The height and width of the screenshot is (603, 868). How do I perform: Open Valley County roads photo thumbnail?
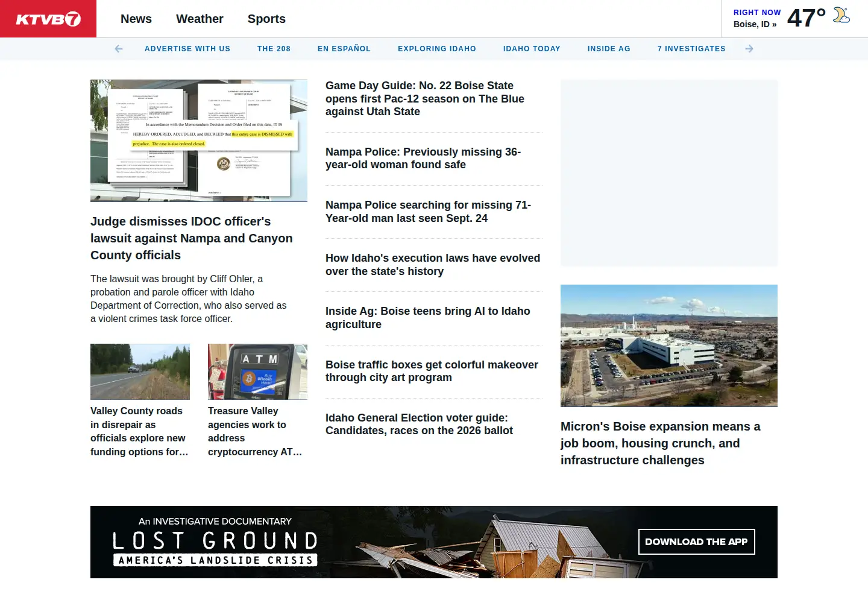point(140,371)
